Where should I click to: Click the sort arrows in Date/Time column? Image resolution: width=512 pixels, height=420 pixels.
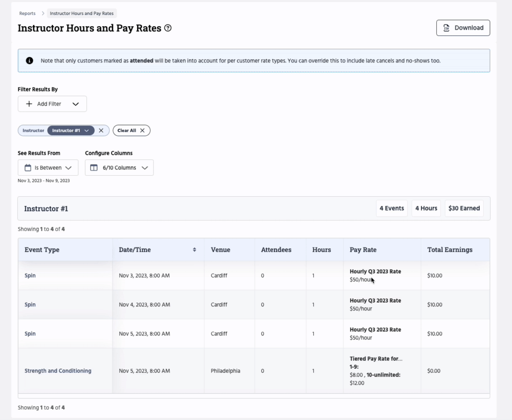(195, 250)
